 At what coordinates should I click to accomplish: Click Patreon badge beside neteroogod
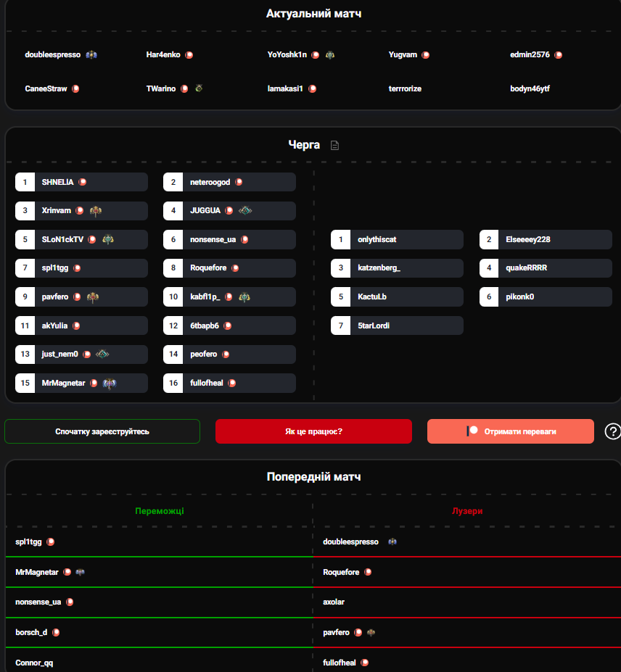tap(239, 182)
